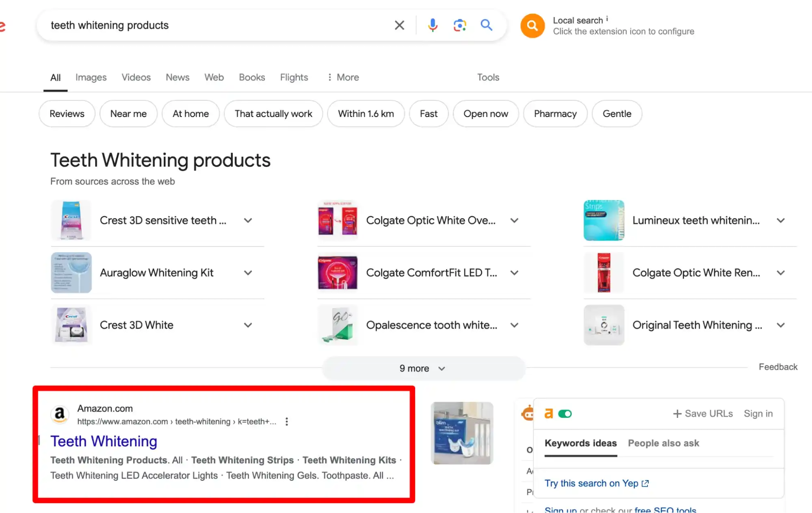Open the People also ask tab

tap(663, 443)
